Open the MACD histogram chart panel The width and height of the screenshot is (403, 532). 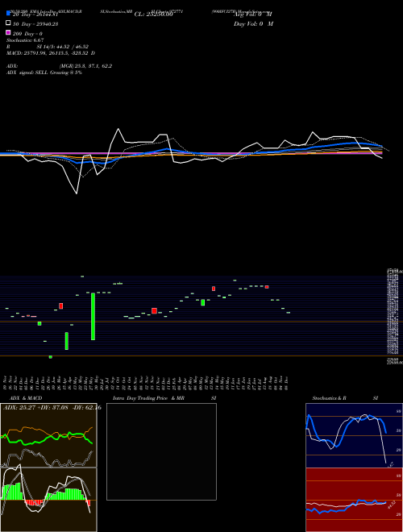click(x=48, y=500)
